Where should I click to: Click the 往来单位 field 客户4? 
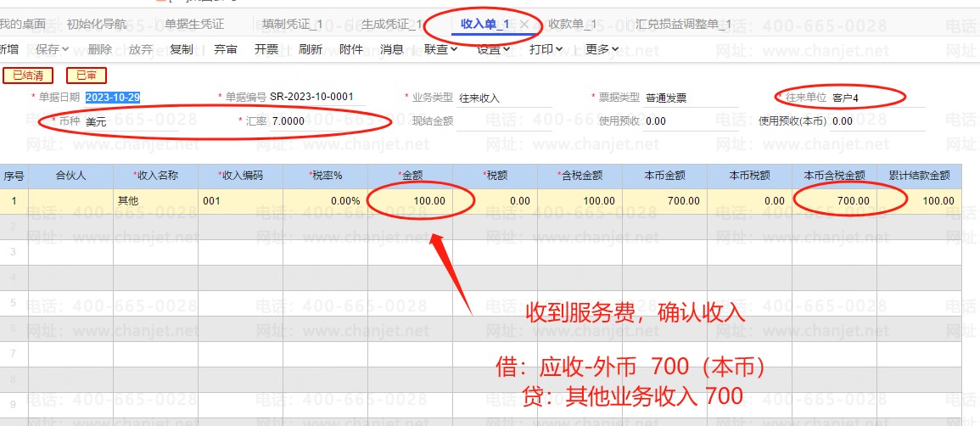(878, 98)
